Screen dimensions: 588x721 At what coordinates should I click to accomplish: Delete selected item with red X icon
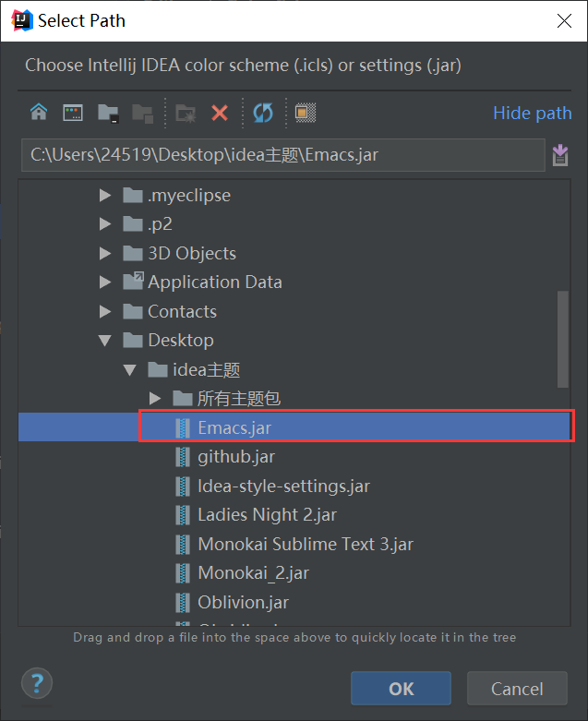220,113
